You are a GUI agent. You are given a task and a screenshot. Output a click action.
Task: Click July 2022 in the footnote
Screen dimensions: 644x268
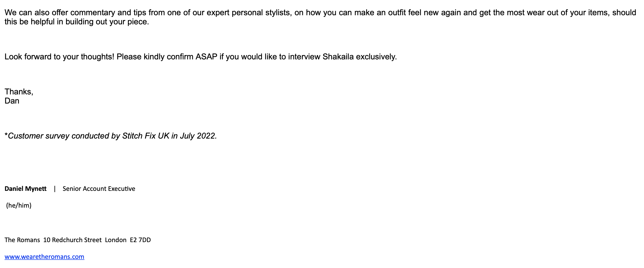(198, 136)
